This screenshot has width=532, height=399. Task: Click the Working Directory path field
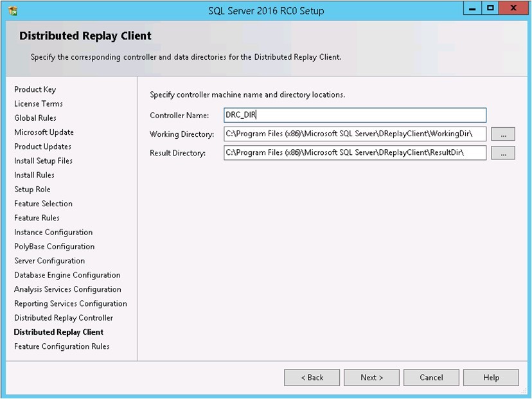(x=355, y=134)
